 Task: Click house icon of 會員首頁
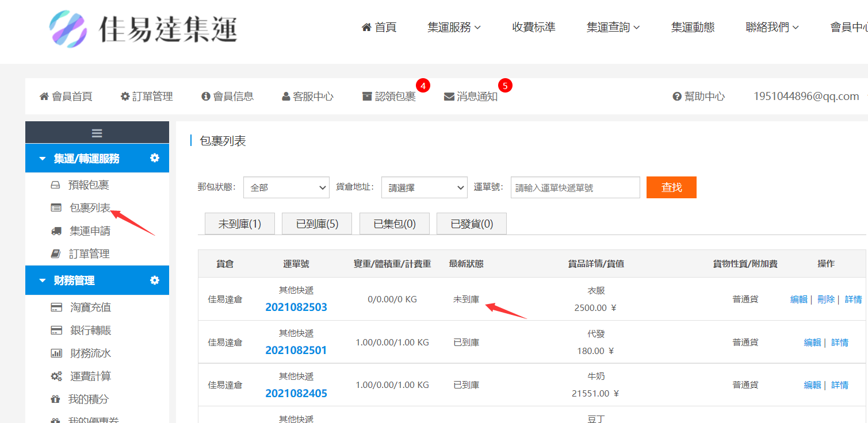click(x=44, y=97)
